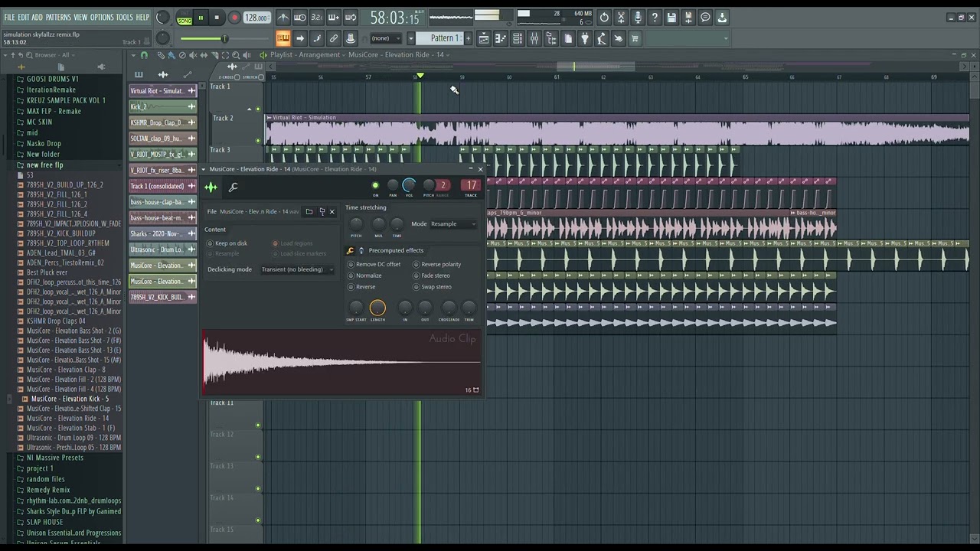This screenshot has width=980, height=551.
Task: Expand the new free flp folder
Action: click(x=44, y=165)
